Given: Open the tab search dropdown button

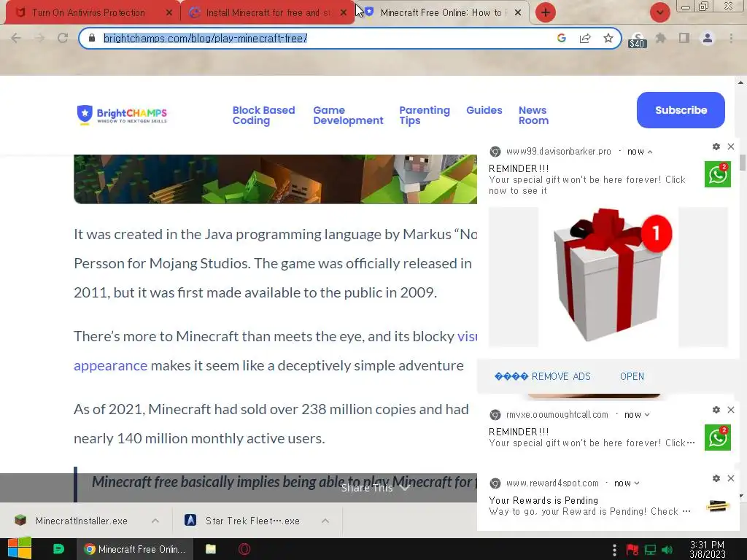Looking at the screenshot, I should (x=659, y=12).
